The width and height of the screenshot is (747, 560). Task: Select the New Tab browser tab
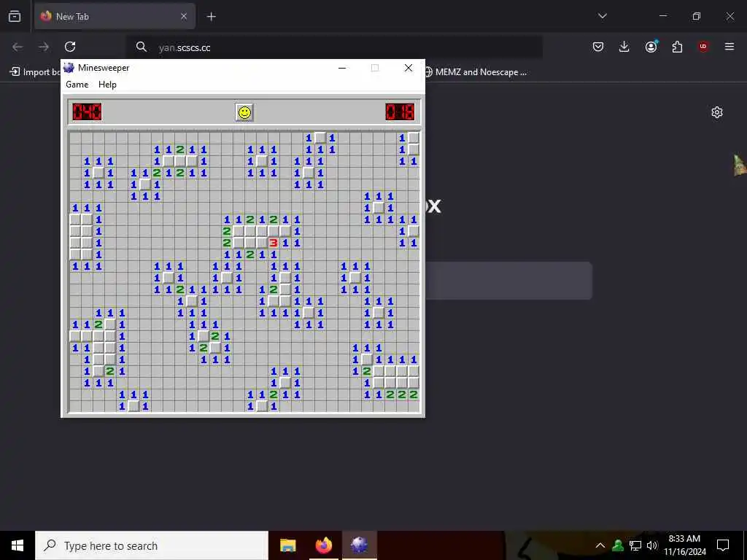[115, 17]
